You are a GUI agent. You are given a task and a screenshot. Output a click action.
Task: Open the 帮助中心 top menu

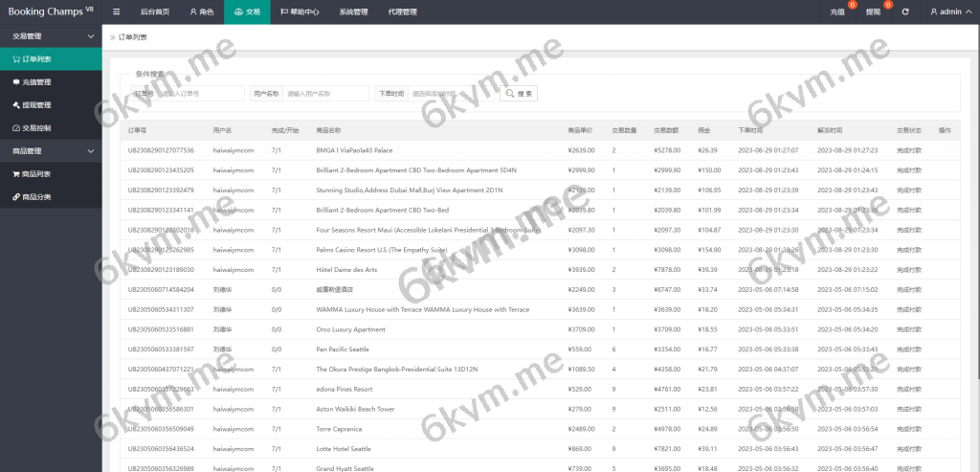click(301, 11)
